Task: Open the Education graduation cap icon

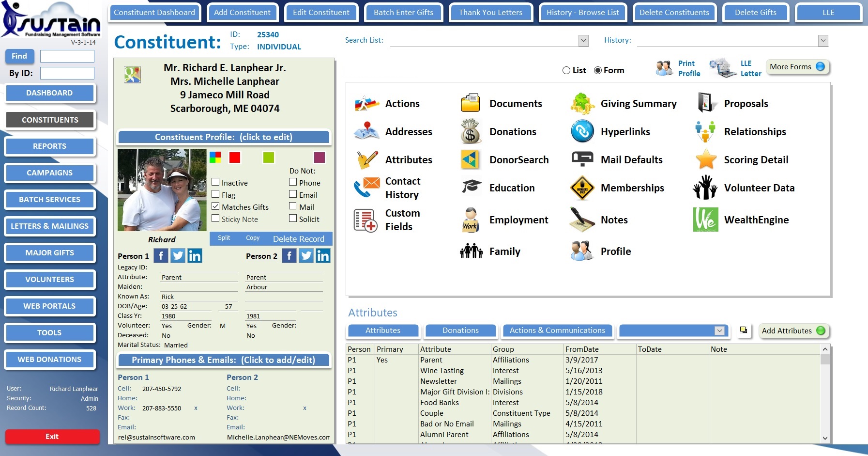Action: point(471,187)
